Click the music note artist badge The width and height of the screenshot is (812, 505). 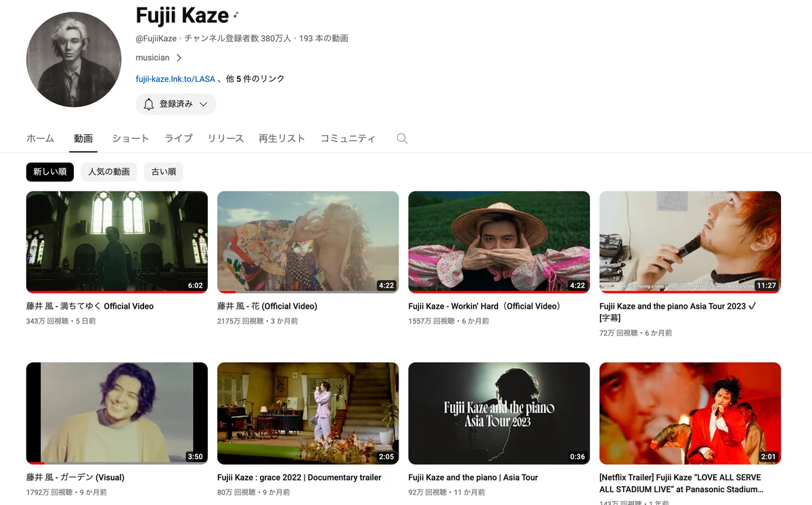pos(235,15)
